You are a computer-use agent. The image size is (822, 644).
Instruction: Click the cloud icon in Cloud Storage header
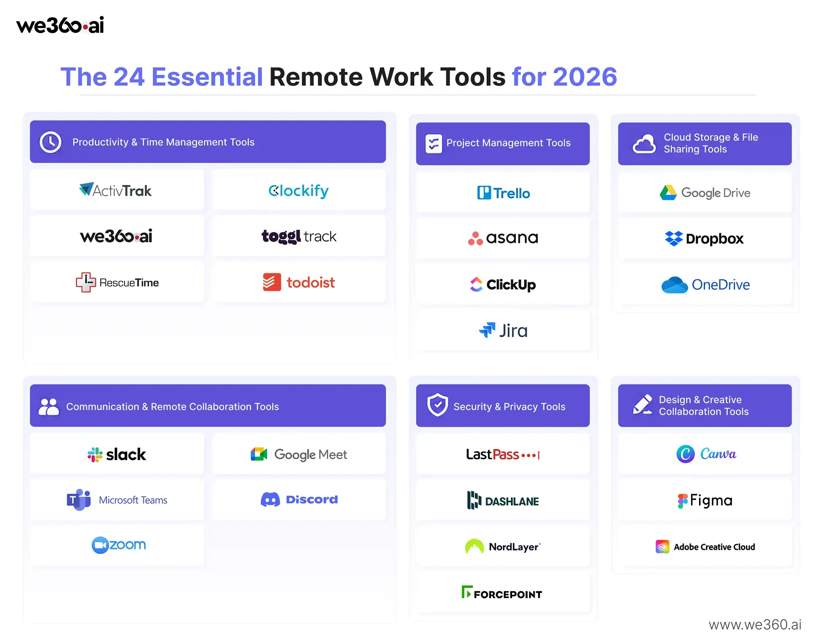[644, 144]
